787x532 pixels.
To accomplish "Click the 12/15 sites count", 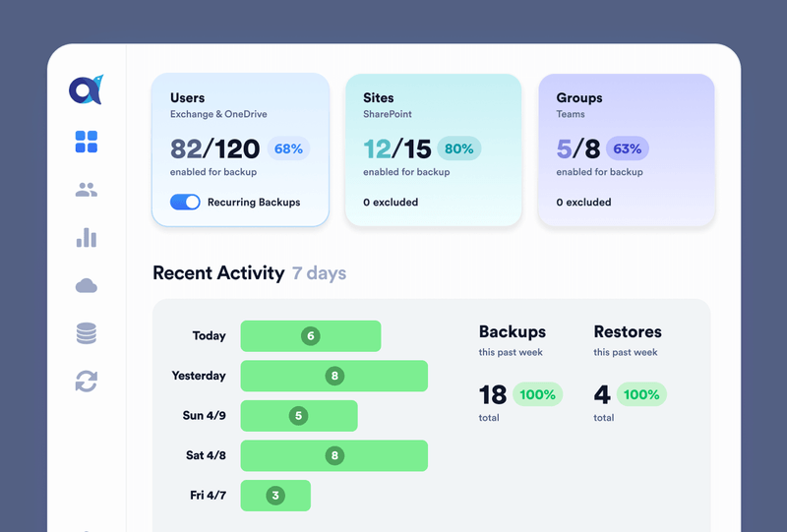I will click(397, 148).
